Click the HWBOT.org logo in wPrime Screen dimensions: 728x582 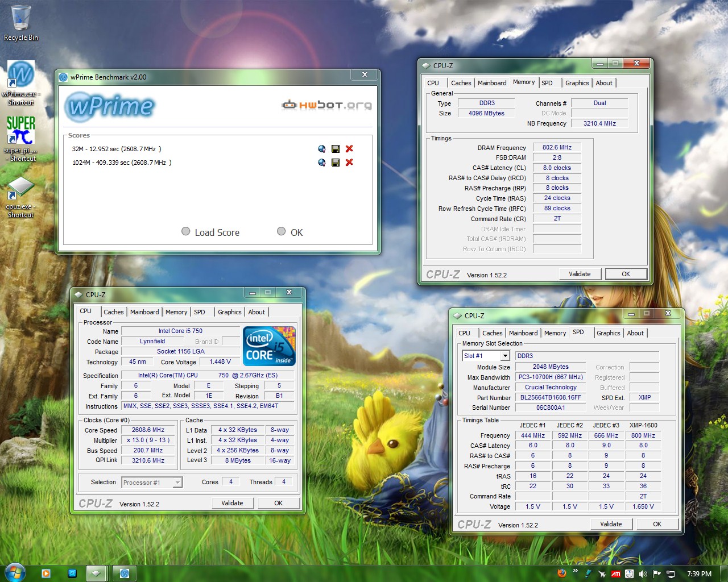[327, 105]
